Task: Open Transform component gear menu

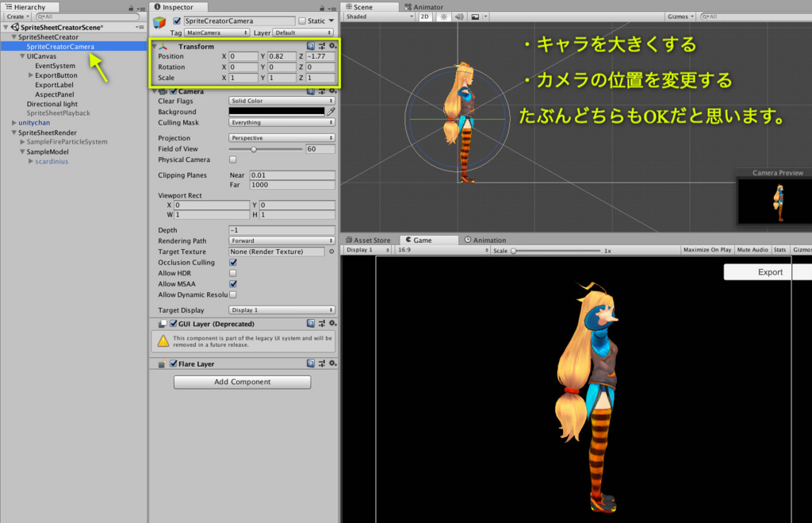Action: click(332, 46)
